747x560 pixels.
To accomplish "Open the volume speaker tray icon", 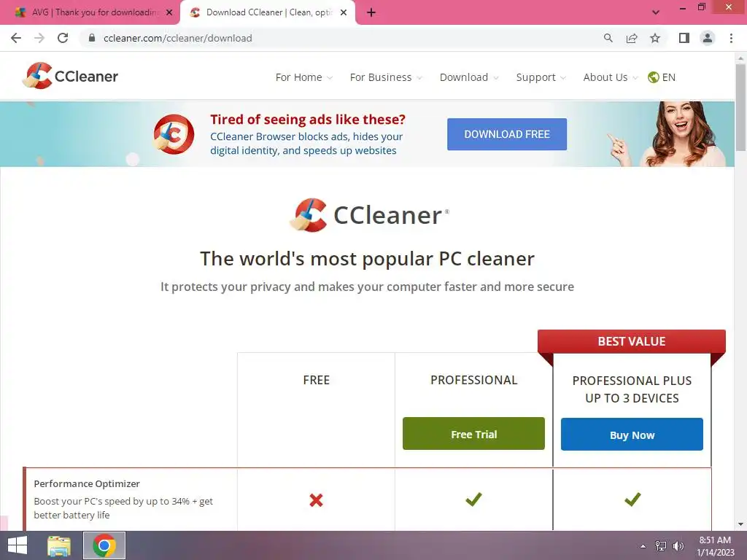I will 678,546.
